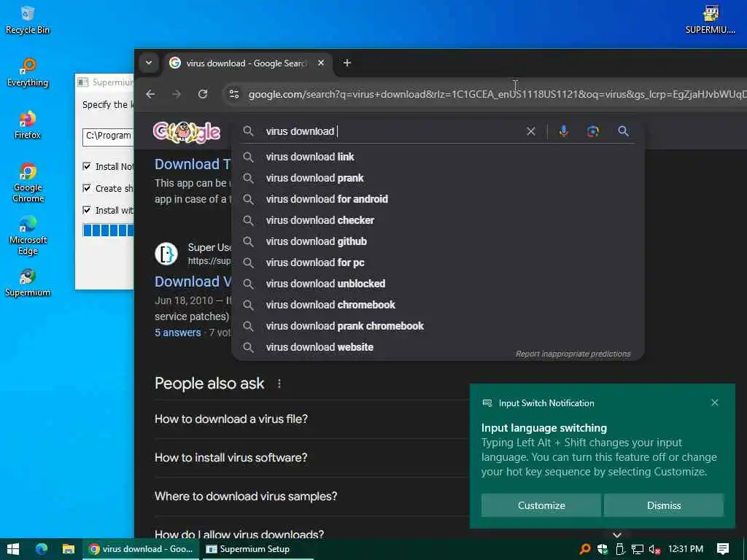Choose the suggestion virus download chromebook
747x560 pixels.
(x=438, y=305)
